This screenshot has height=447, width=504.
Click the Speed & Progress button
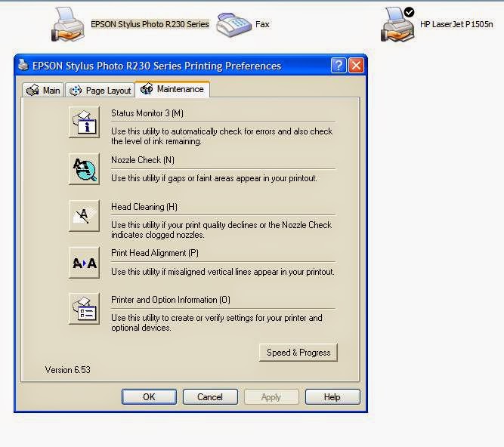click(298, 353)
